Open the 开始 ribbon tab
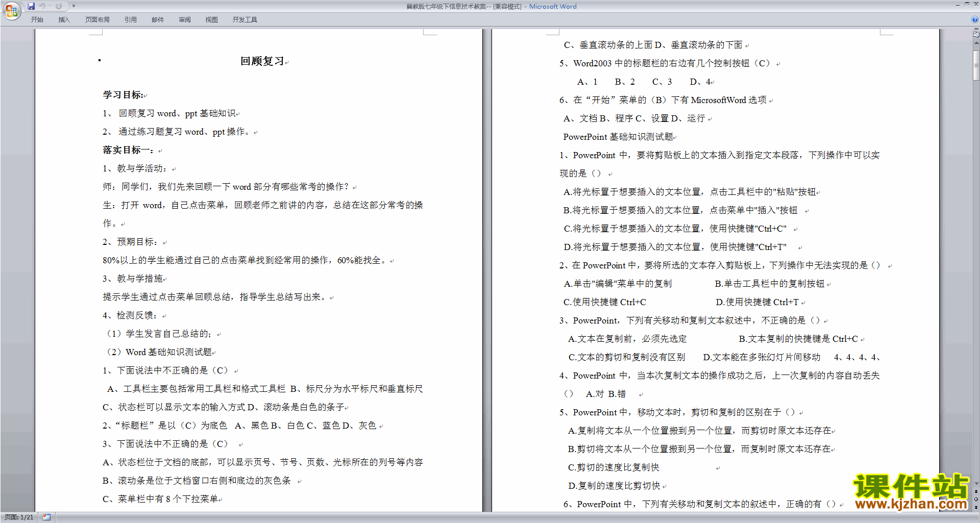This screenshot has width=980, height=523. [x=37, y=20]
